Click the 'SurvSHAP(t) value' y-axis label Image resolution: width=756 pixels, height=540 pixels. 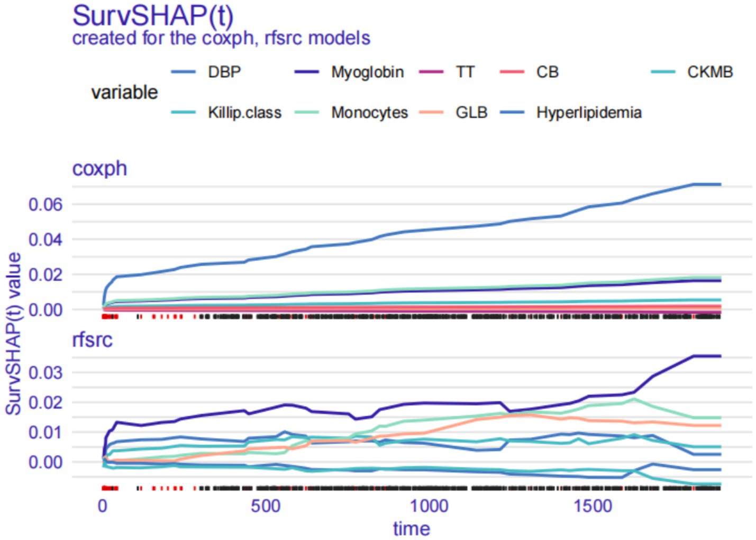coord(13,334)
